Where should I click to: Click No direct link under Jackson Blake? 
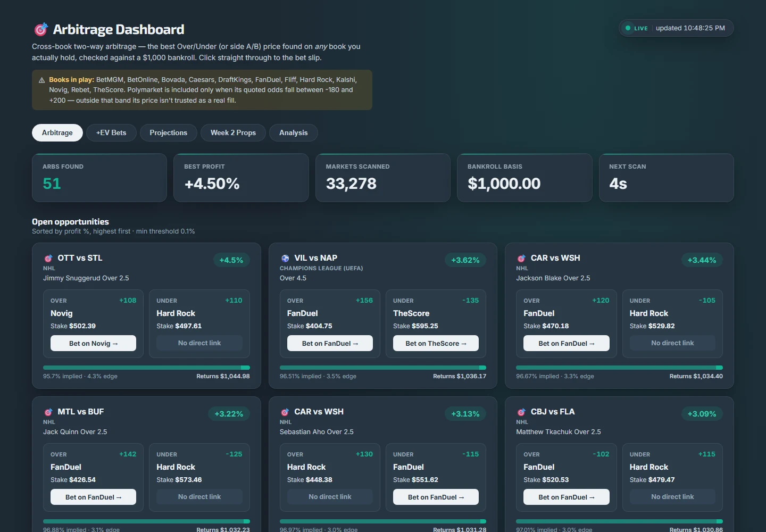tap(672, 343)
